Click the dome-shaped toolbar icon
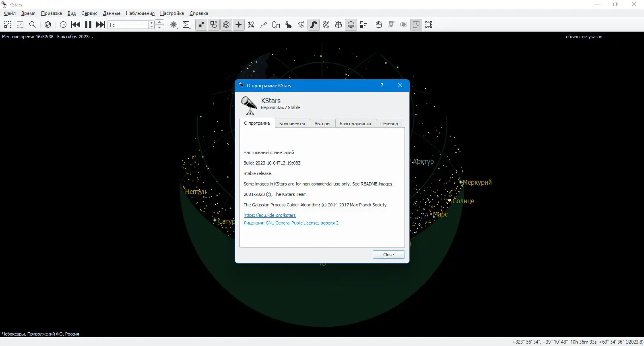Viewport: 644px width, 346px height. (379, 25)
